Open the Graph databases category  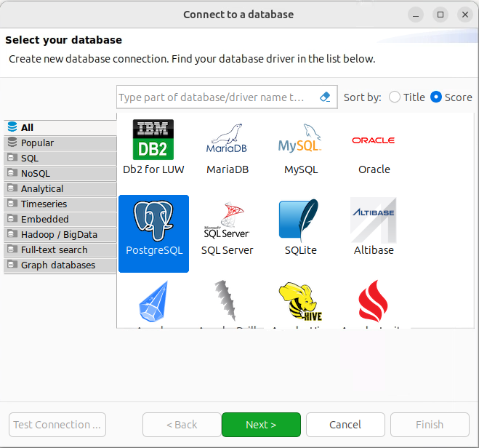57,265
